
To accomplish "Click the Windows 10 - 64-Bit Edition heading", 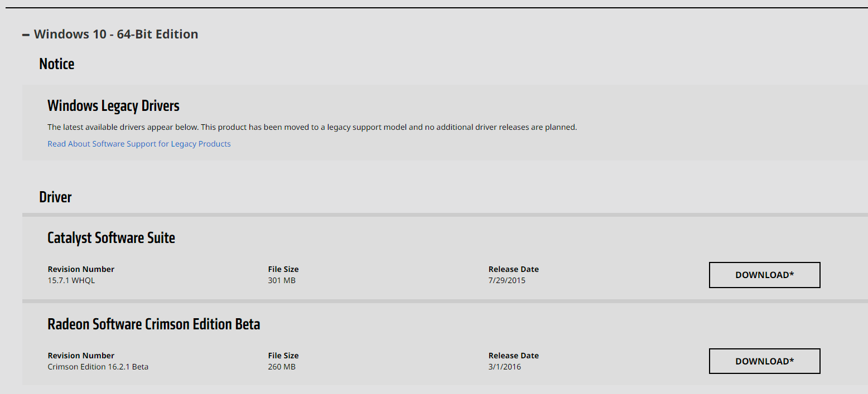I will coord(116,34).
